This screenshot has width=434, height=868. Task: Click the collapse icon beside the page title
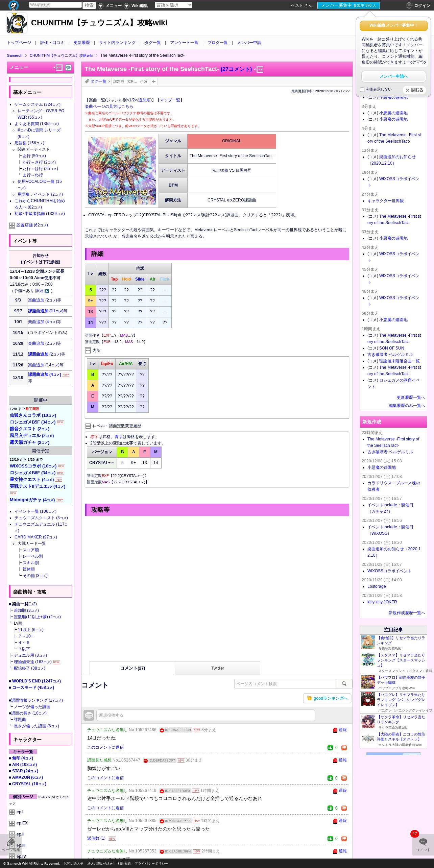[260, 70]
